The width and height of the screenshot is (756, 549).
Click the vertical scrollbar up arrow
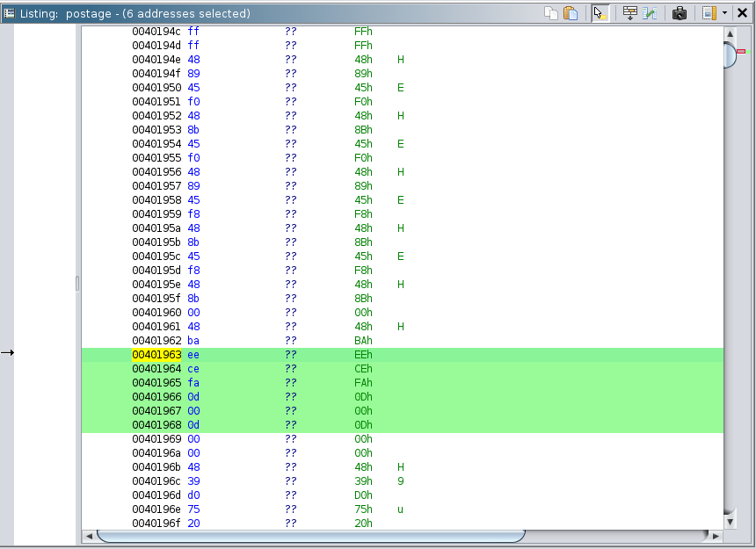coord(730,33)
